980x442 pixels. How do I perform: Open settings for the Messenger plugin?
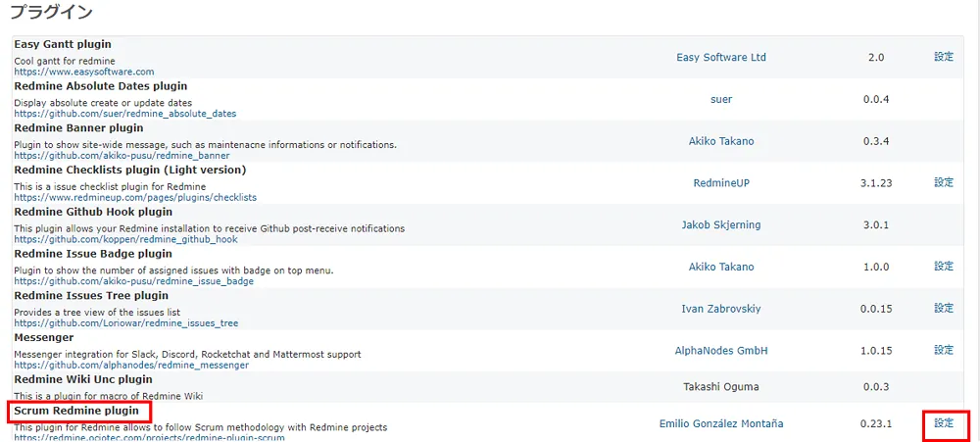click(x=944, y=350)
